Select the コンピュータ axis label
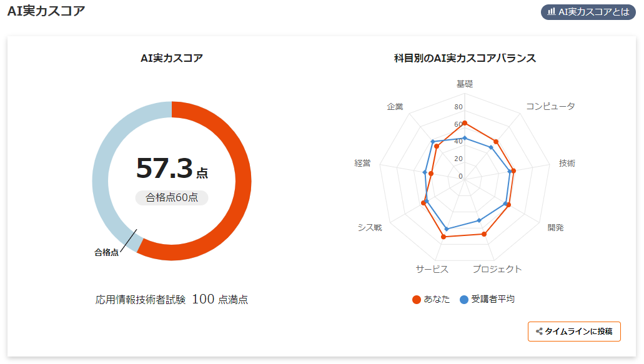644x364 pixels. tap(550, 106)
